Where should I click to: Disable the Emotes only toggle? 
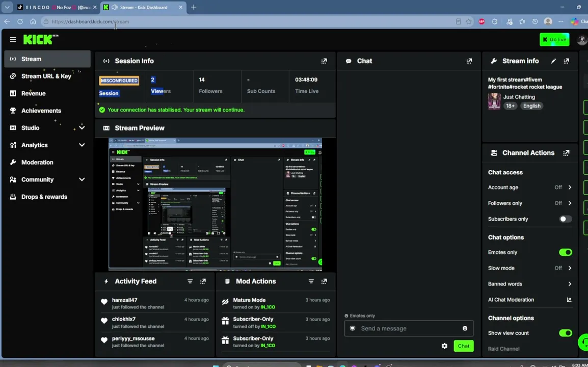pyautogui.click(x=565, y=252)
